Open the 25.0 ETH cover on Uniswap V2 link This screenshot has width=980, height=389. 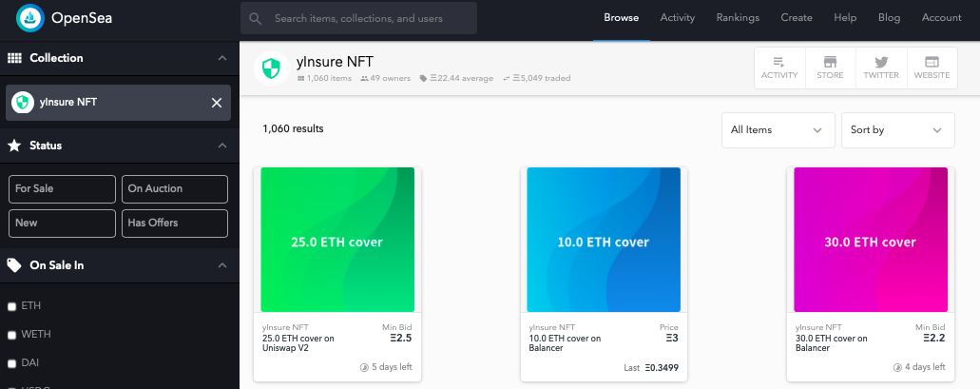pyautogui.click(x=298, y=343)
